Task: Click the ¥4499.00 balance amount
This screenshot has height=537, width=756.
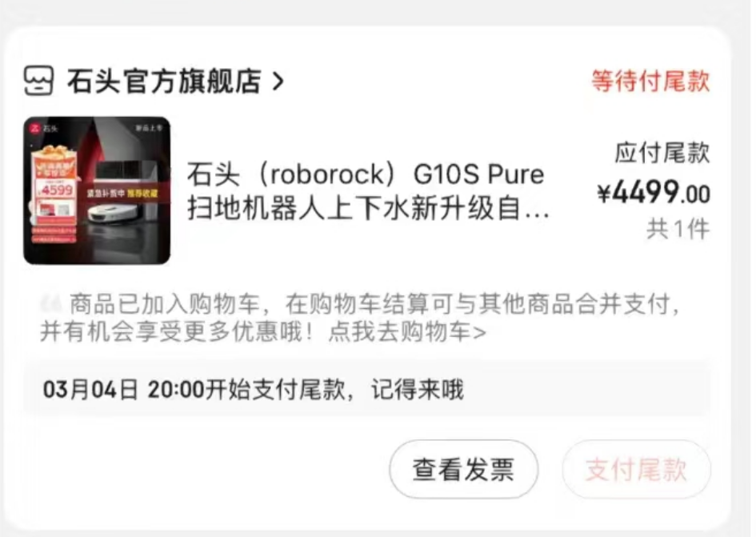Action: click(x=654, y=193)
